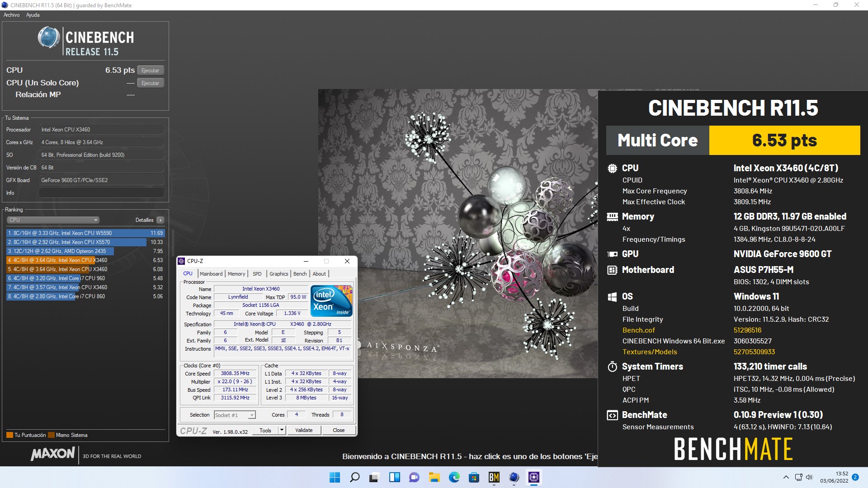The height and width of the screenshot is (488, 868).
Task: Open clock showing 13:52 03/06/2022
Action: 835,478
